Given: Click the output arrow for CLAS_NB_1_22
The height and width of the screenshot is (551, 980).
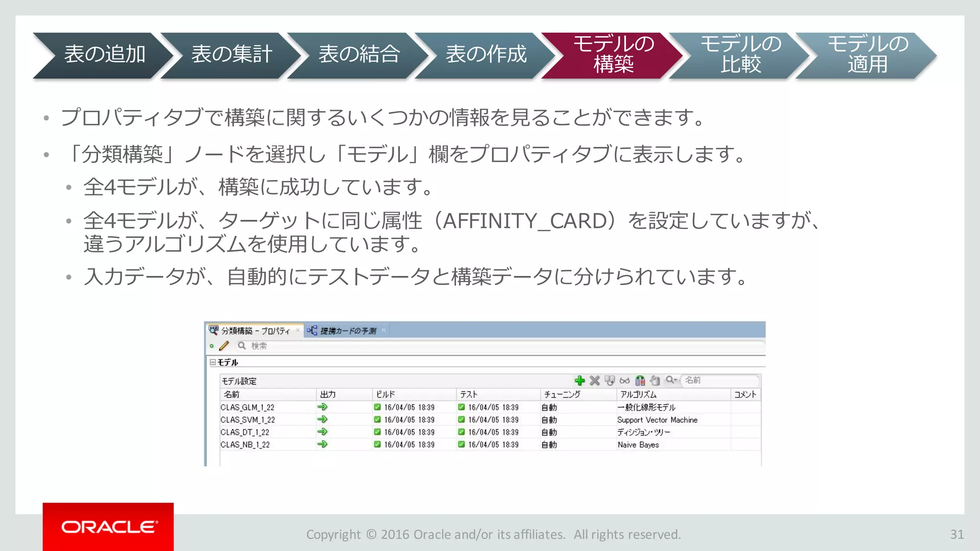Looking at the screenshot, I should tap(323, 444).
